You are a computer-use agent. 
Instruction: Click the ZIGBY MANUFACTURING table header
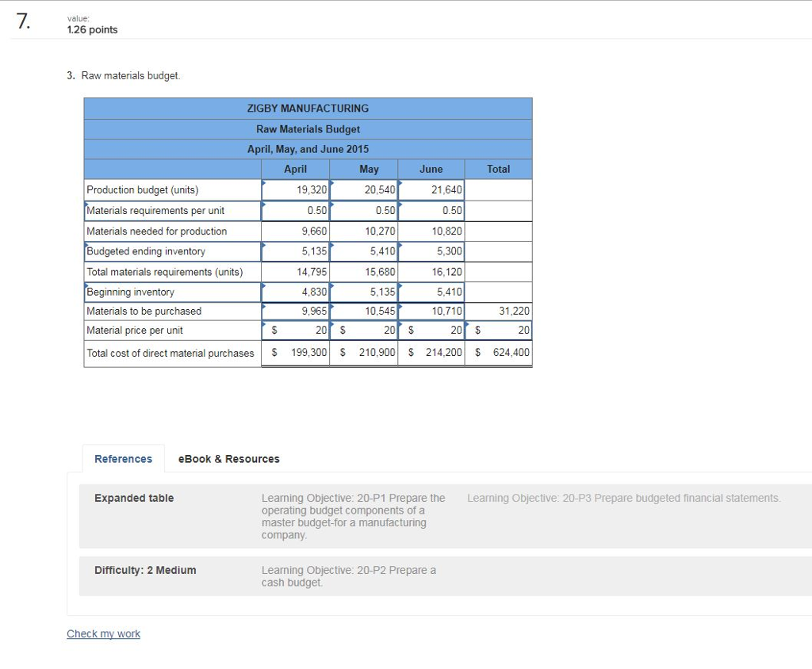coord(308,108)
